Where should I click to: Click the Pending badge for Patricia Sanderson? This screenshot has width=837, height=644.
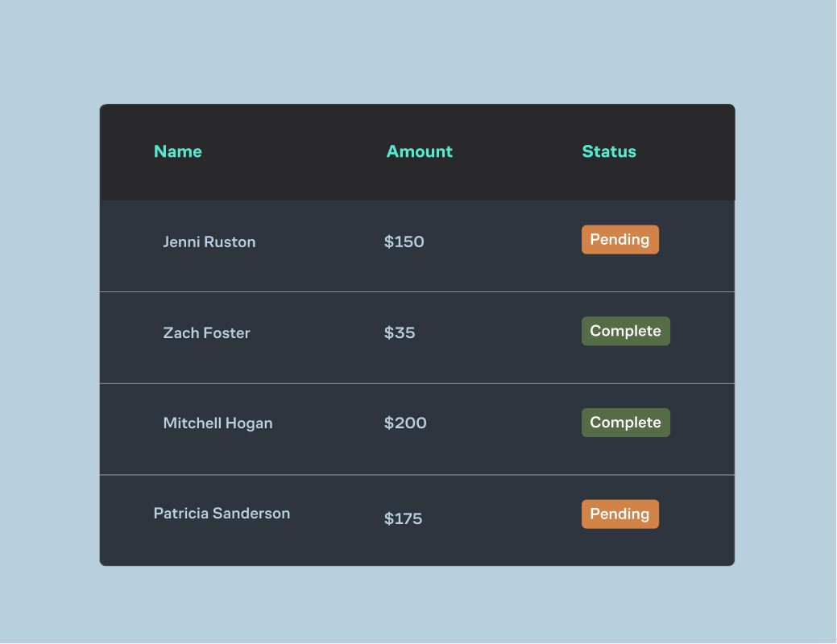click(619, 514)
